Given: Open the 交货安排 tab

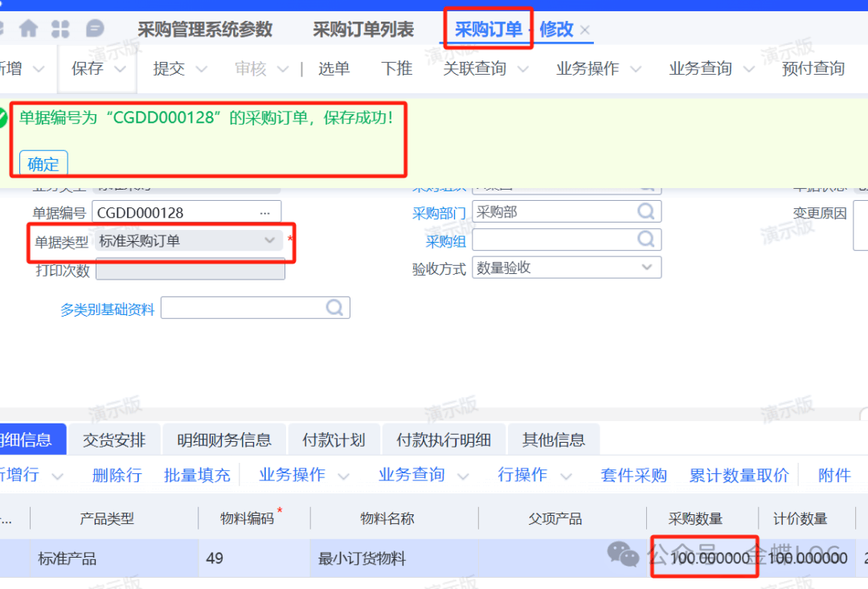Looking at the screenshot, I should (x=114, y=440).
